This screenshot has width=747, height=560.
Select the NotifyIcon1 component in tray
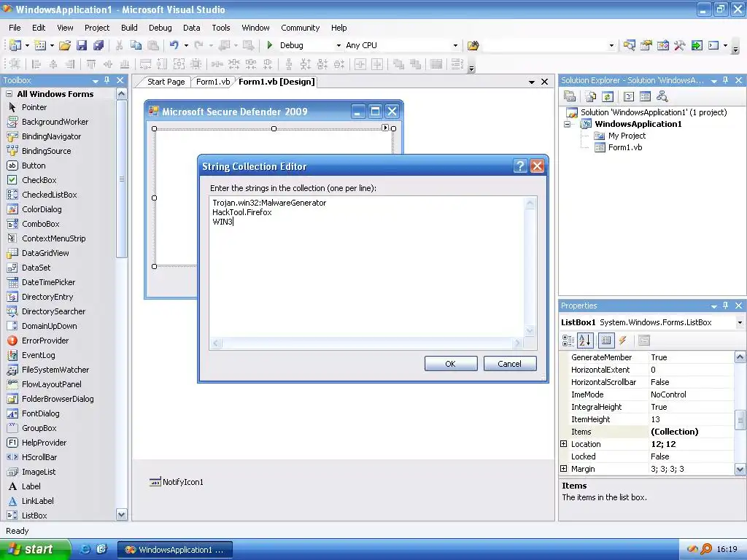click(x=177, y=482)
